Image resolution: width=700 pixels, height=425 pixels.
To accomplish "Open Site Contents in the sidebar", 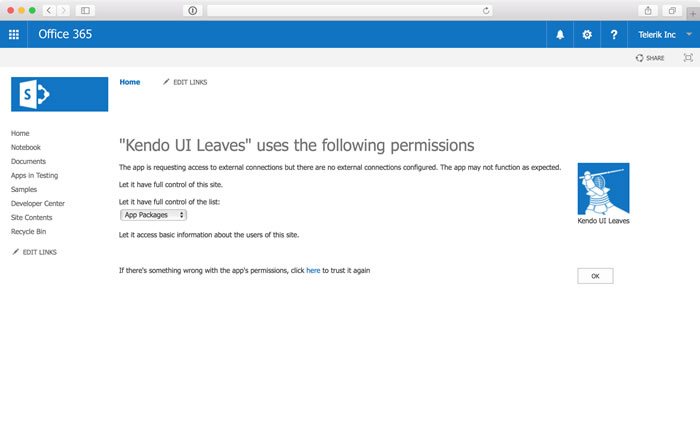I will click(x=32, y=217).
